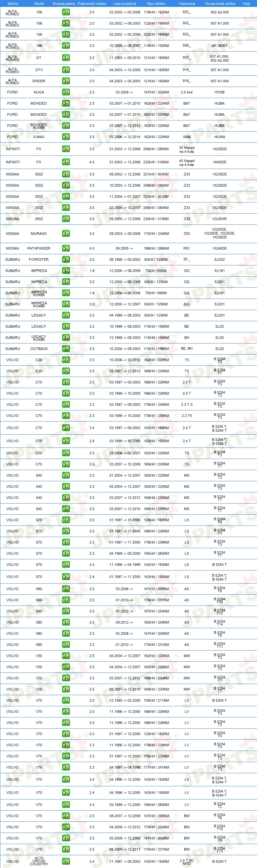Click the production years 04.1997 -> 09.1998
This screenshot has width=257, height=868.
pyautogui.click(x=125, y=767)
